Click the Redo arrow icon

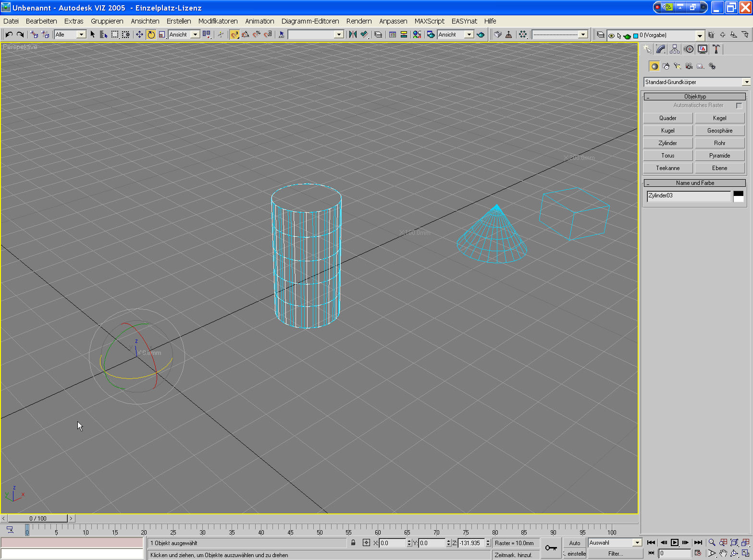[x=20, y=35]
